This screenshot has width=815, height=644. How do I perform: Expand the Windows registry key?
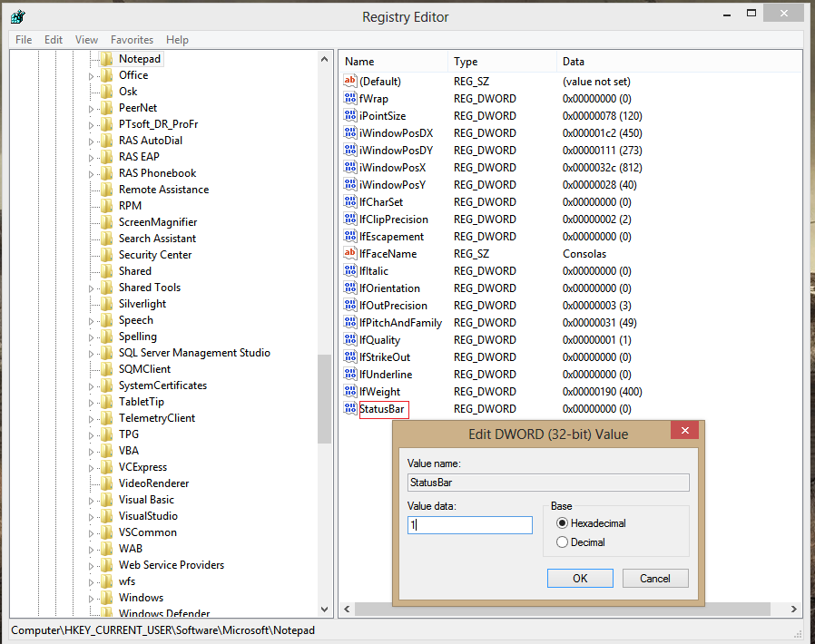point(91,599)
